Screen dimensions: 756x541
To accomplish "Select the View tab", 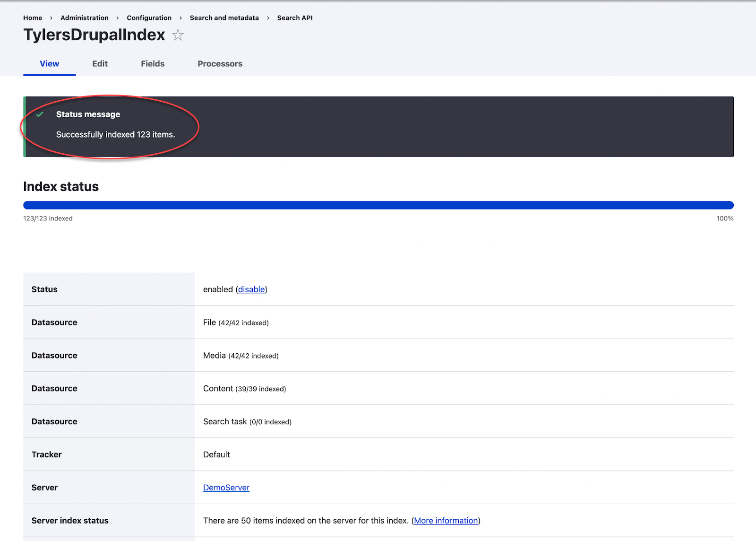I will pyautogui.click(x=49, y=63).
